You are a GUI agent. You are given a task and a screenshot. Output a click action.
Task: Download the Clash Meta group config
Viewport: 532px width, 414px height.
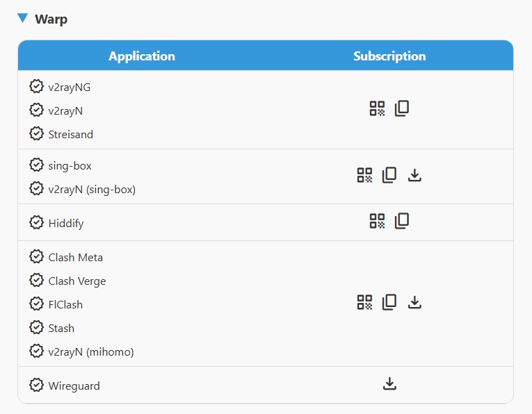coord(414,302)
